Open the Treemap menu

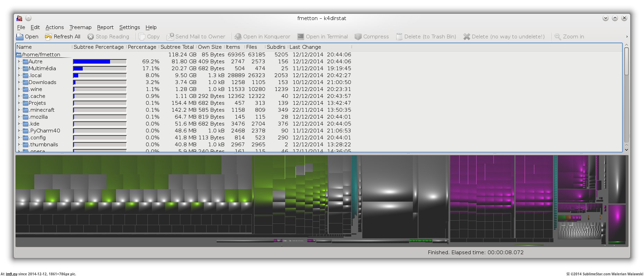[80, 27]
